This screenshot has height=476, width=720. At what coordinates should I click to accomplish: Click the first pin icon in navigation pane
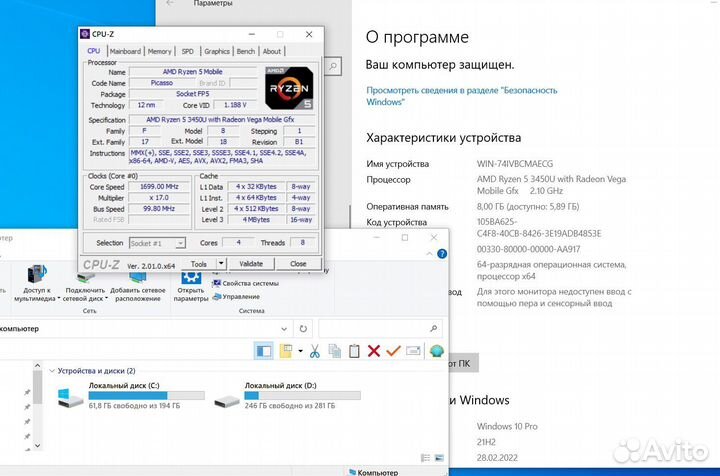27,392
